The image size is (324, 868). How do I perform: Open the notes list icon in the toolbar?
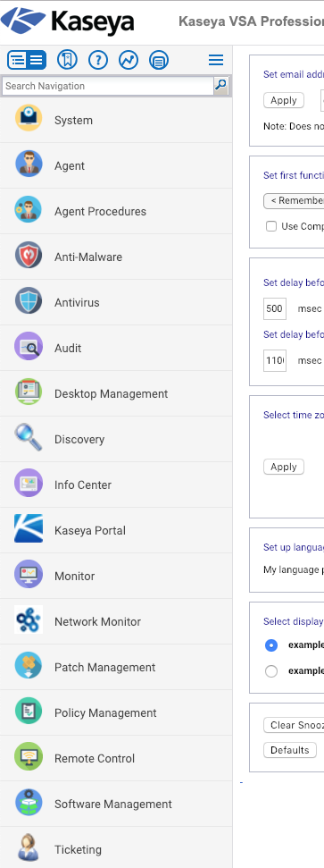(159, 60)
